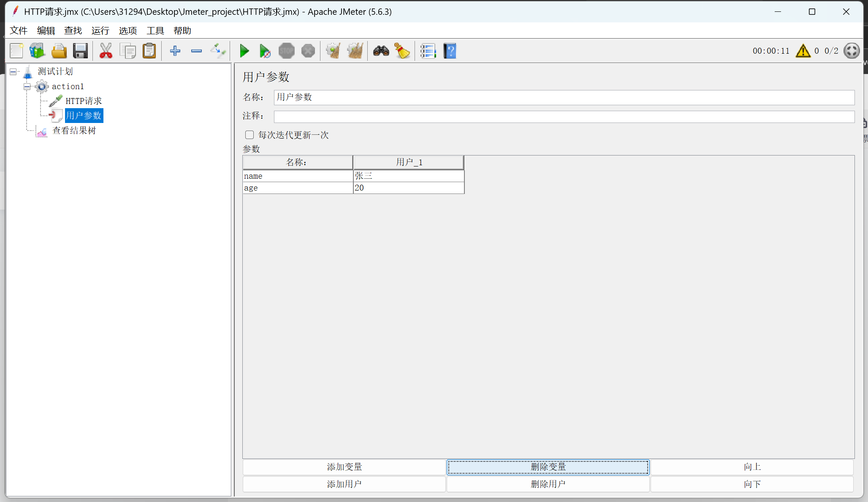
Task: Click the plus Expand All icon
Action: pos(175,51)
